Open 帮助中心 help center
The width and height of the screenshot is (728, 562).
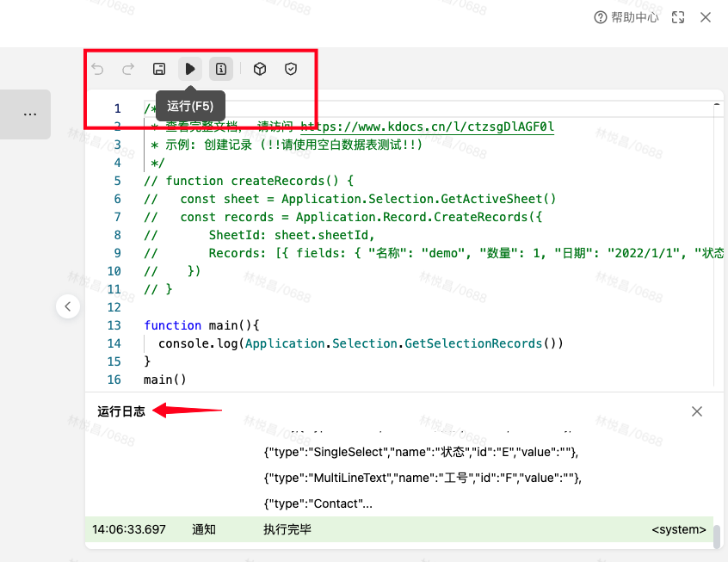(x=626, y=17)
